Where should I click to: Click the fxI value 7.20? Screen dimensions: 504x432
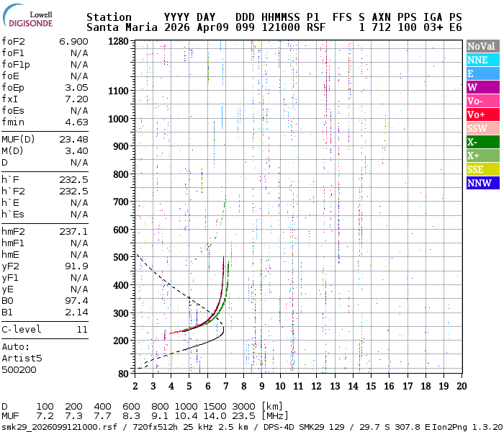pyautogui.click(x=76, y=99)
